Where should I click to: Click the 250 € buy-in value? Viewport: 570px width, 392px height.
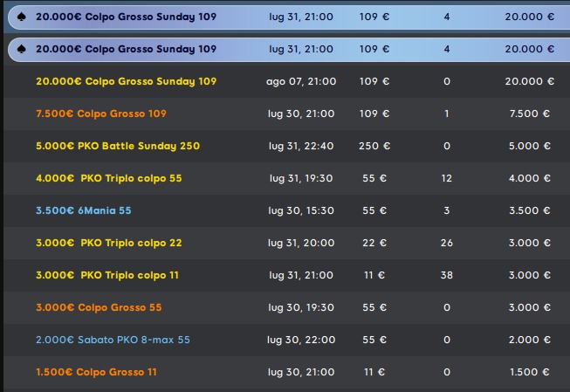pyautogui.click(x=374, y=146)
